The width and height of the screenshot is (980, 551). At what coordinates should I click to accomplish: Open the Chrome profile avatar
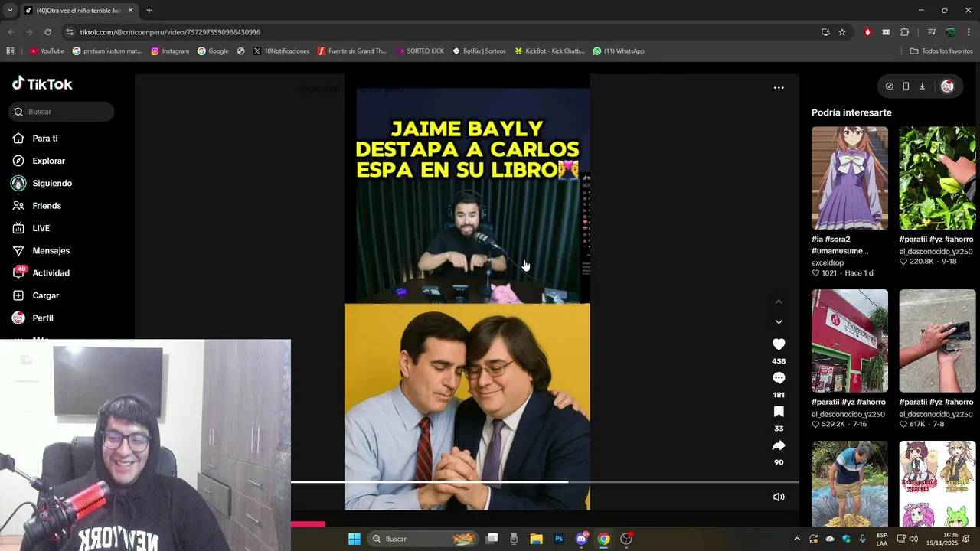(950, 32)
